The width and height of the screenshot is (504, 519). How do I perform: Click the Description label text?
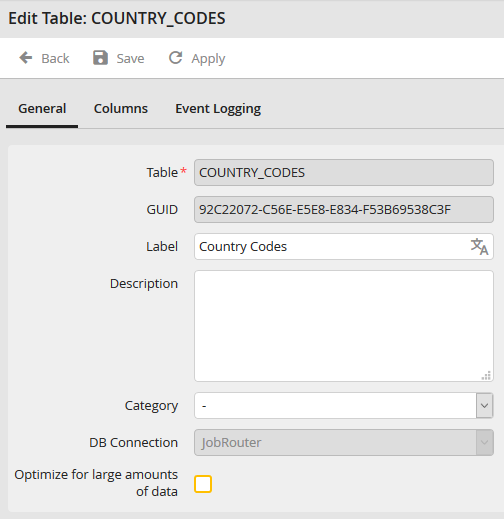tap(144, 284)
